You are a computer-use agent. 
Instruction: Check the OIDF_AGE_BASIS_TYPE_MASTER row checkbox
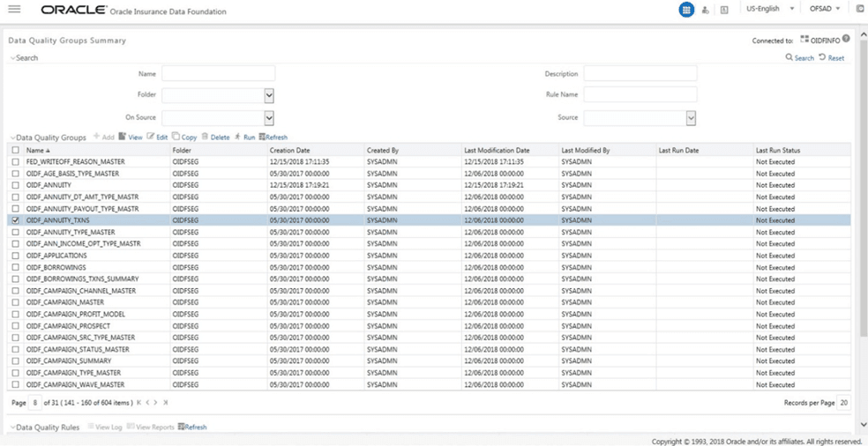[x=16, y=174]
